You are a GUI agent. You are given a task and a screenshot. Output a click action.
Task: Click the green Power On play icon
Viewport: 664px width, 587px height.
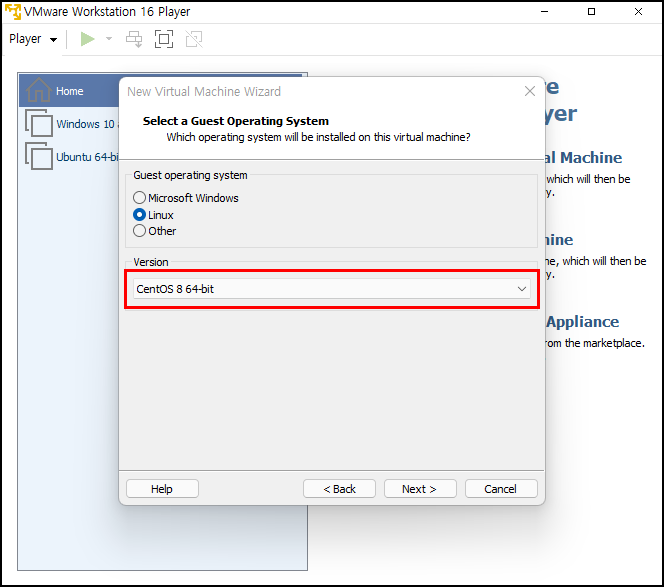[87, 39]
